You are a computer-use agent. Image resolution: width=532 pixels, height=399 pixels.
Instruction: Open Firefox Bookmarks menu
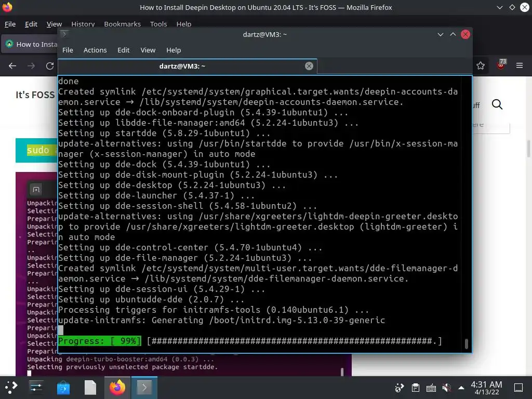[122, 24]
